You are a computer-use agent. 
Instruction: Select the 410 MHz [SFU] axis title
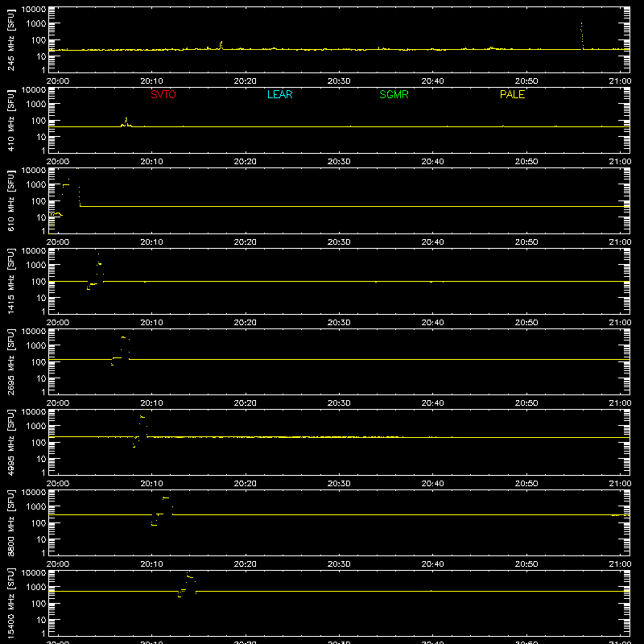[10, 121]
